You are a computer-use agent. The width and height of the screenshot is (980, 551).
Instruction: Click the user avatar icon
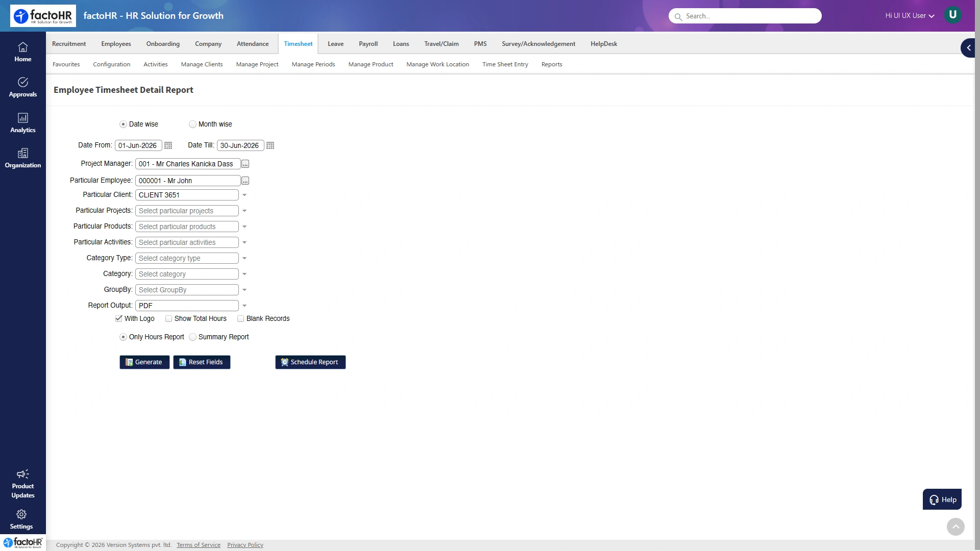[x=952, y=15]
